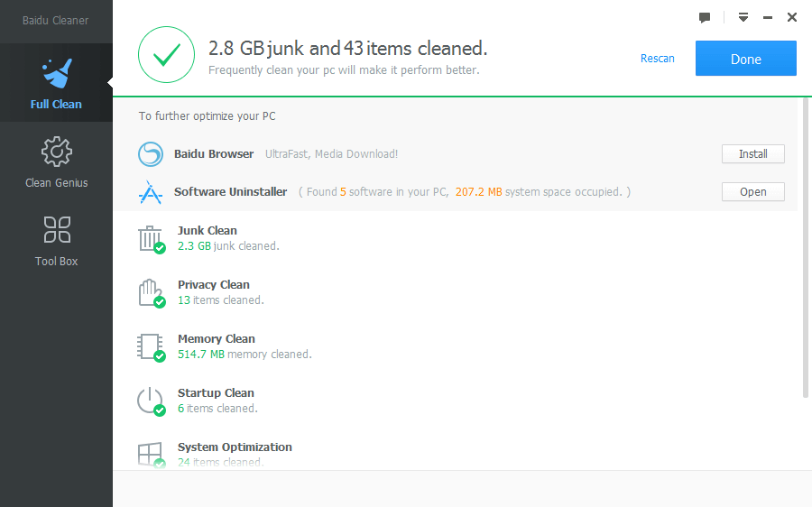The image size is (812, 507).
Task: Go to the Tool Box tab
Action: [x=56, y=240]
